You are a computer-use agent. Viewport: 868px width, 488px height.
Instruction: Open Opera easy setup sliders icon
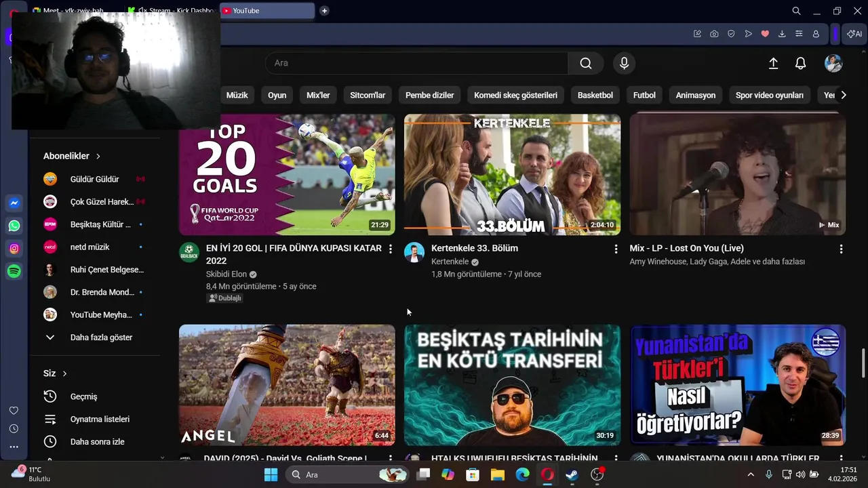click(799, 34)
